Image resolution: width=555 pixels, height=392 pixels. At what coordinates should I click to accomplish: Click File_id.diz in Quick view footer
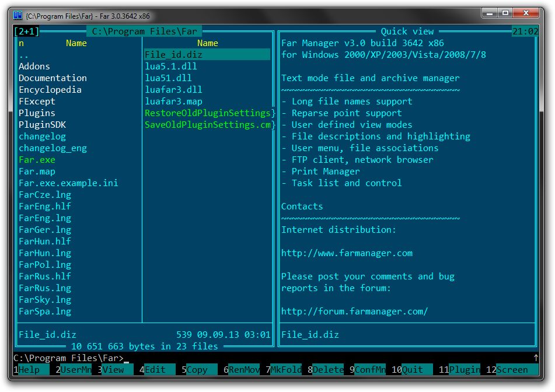[310, 335]
